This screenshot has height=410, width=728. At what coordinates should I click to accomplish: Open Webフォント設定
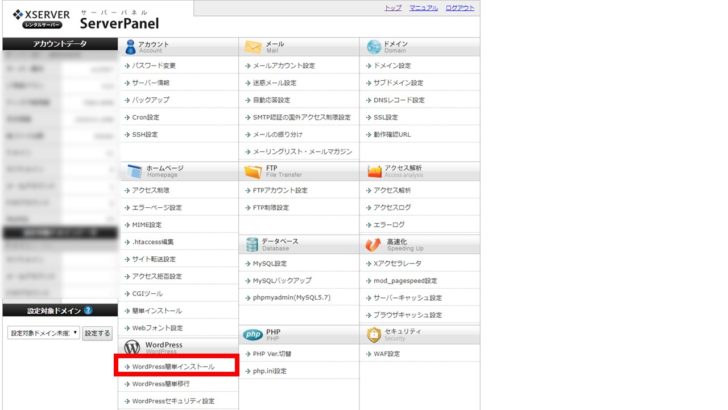(157, 328)
